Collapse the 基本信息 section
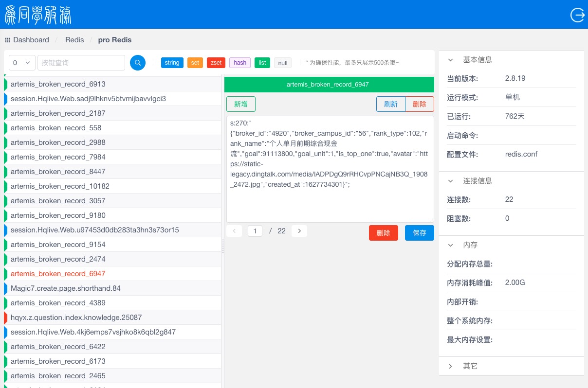The image size is (588, 388). tap(450, 59)
